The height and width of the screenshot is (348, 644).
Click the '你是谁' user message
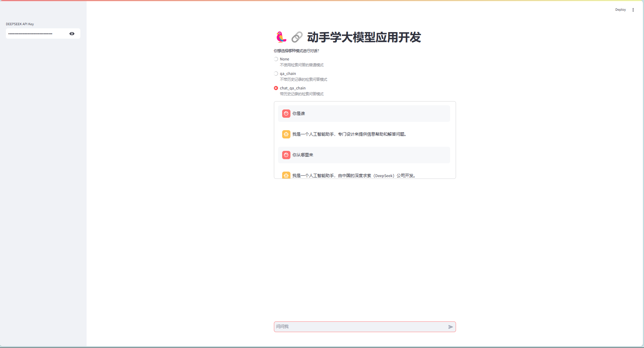299,114
